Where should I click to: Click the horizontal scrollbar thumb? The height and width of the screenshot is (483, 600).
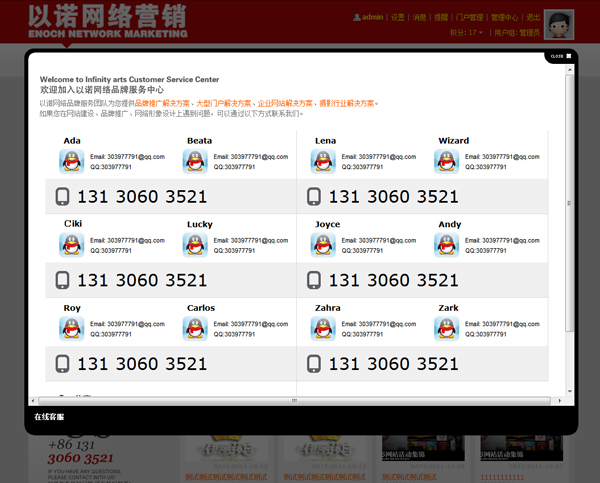pos(294,401)
